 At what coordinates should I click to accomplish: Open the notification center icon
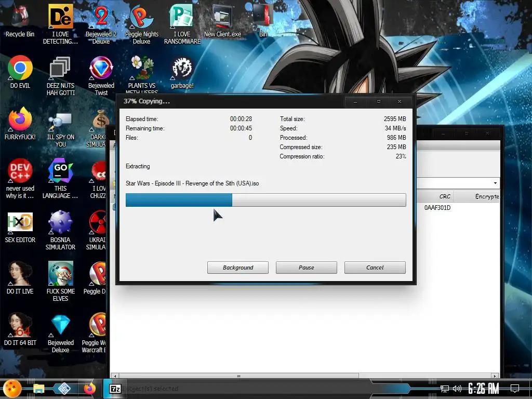pyautogui.click(x=515, y=389)
